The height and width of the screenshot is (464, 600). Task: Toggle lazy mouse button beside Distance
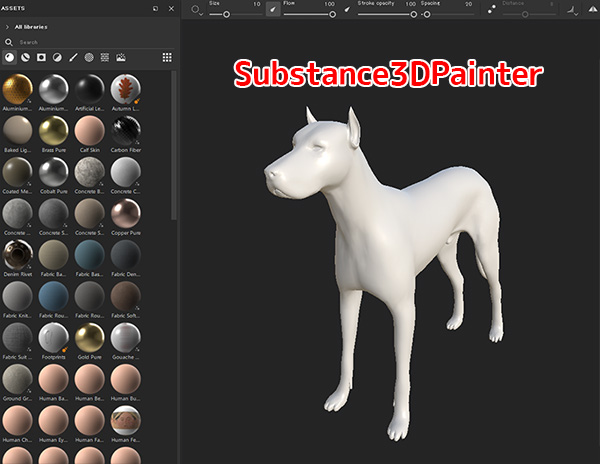pos(491,9)
